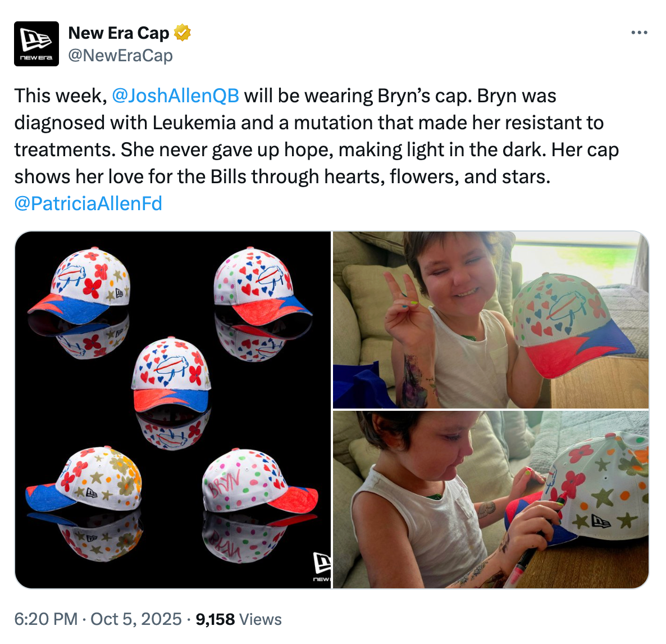Click the 9,158 Views count
The width and height of the screenshot is (666, 644).
click(239, 619)
